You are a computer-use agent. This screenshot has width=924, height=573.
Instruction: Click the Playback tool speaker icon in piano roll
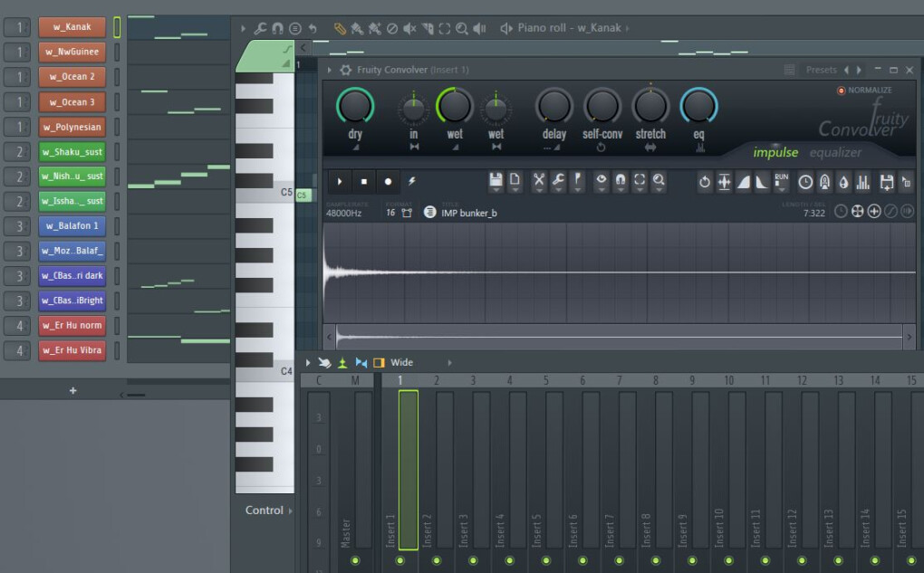[480, 28]
